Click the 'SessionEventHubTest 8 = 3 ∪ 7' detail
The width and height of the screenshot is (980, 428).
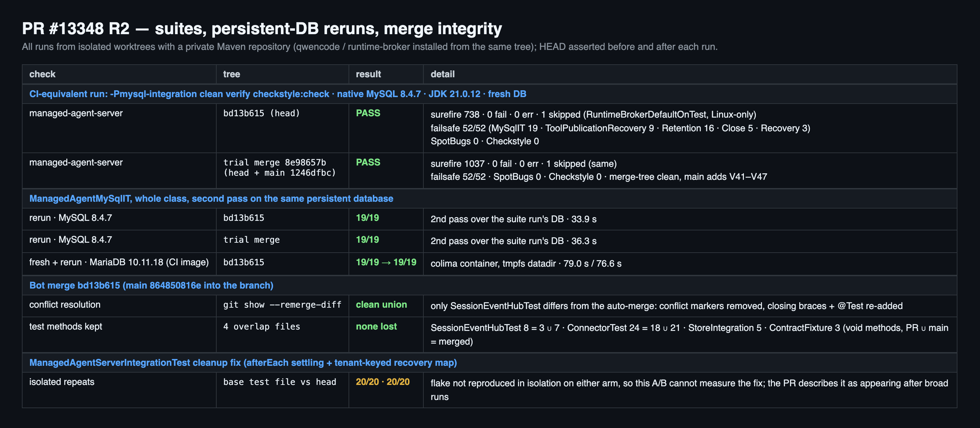pyautogui.click(x=689, y=335)
